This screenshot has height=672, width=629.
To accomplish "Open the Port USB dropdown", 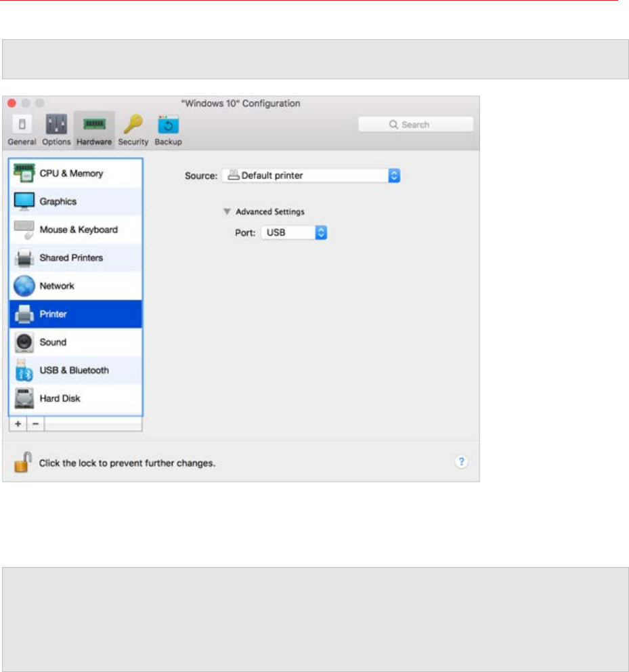I will pos(294,233).
